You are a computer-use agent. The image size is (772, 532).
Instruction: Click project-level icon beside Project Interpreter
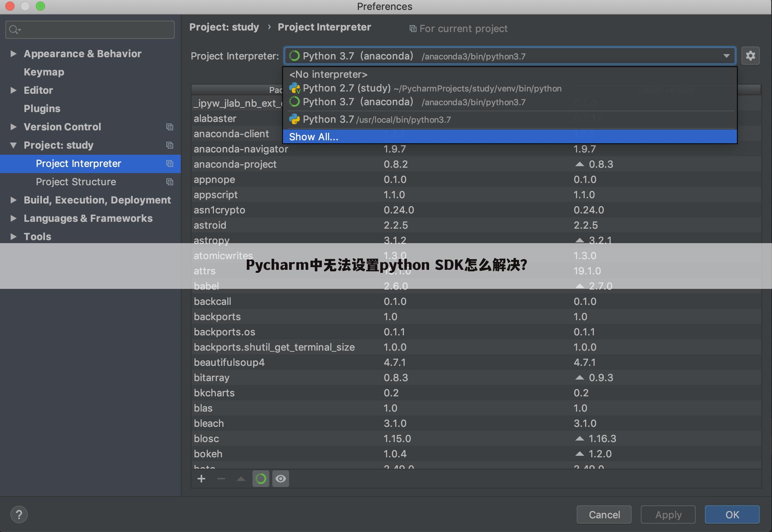(170, 163)
